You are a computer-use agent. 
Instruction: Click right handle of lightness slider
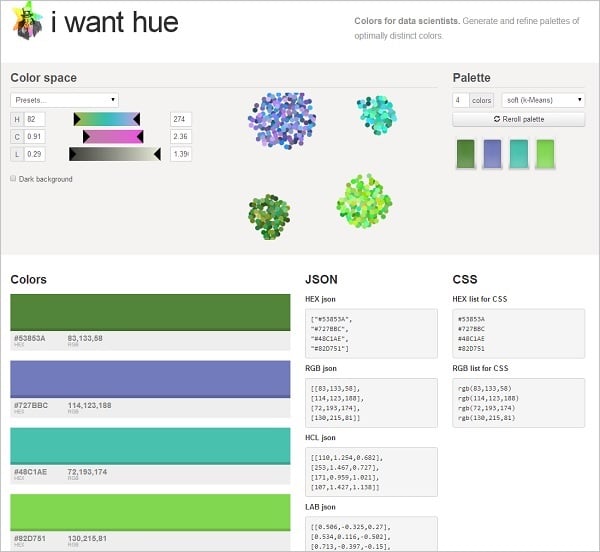tap(157, 154)
